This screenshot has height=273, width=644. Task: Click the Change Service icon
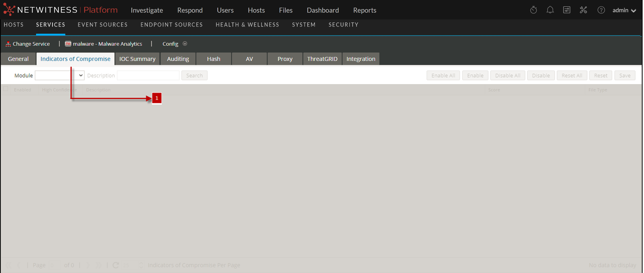point(8,44)
